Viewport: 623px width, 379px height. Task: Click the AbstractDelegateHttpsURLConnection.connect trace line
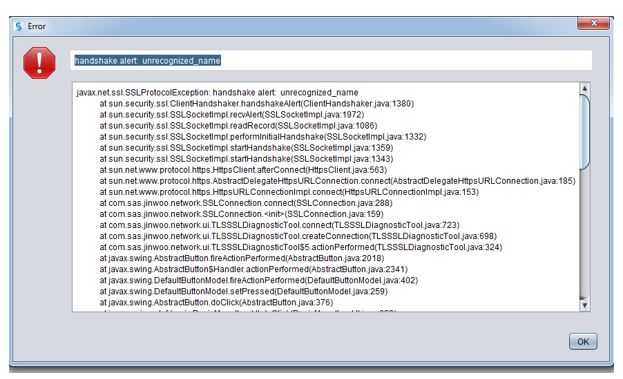(x=337, y=181)
